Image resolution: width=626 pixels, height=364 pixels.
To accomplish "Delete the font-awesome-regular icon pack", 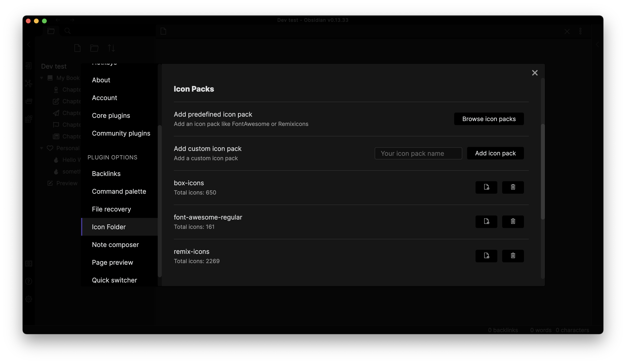I will click(513, 221).
